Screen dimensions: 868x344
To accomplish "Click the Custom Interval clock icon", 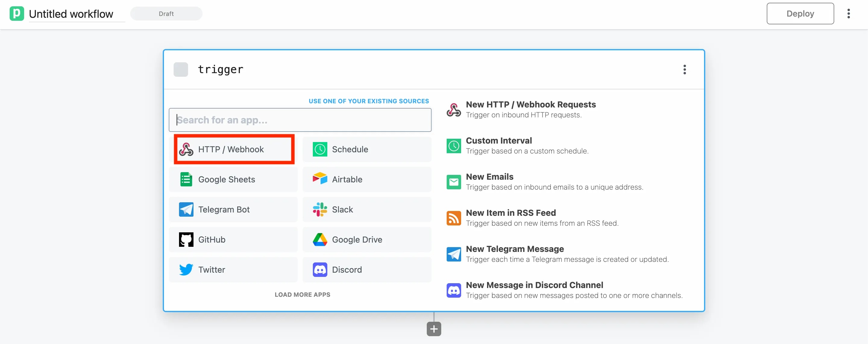I will click(x=454, y=146).
